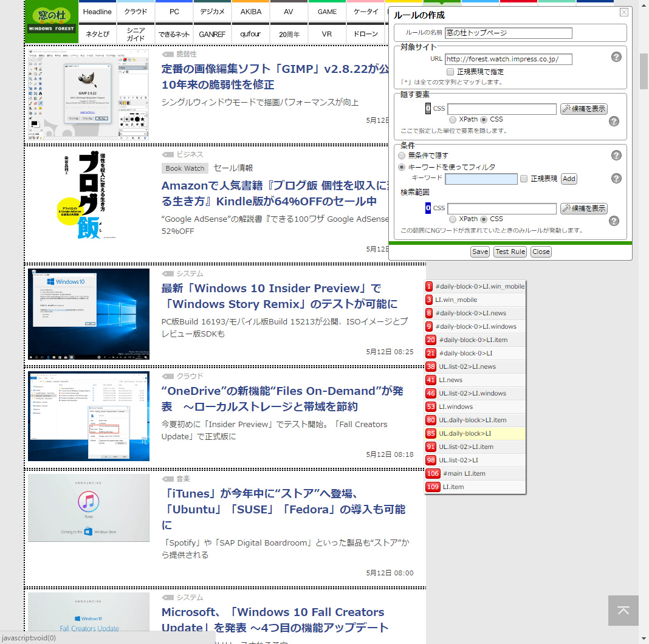Select the 無条件で隠す radio option
This screenshot has height=644, width=649.
click(x=401, y=156)
